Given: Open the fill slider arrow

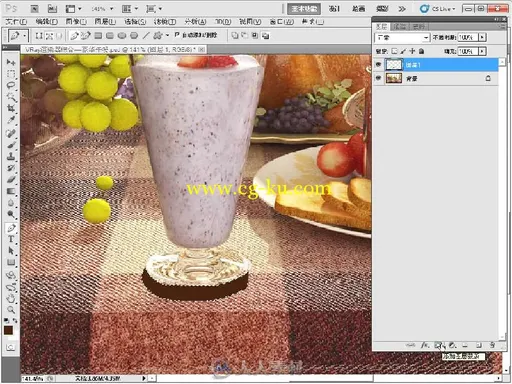Looking at the screenshot, I should tap(482, 51).
